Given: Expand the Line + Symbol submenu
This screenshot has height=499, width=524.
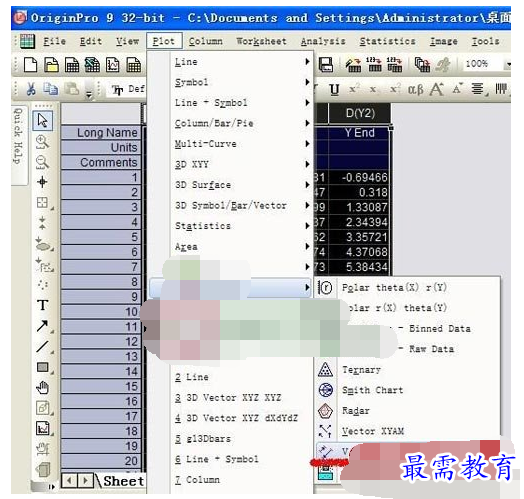Looking at the screenshot, I should pyautogui.click(x=231, y=103).
